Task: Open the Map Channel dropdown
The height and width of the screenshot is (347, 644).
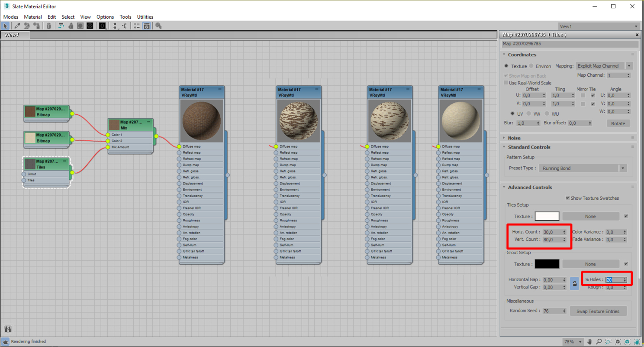Action: [619, 75]
